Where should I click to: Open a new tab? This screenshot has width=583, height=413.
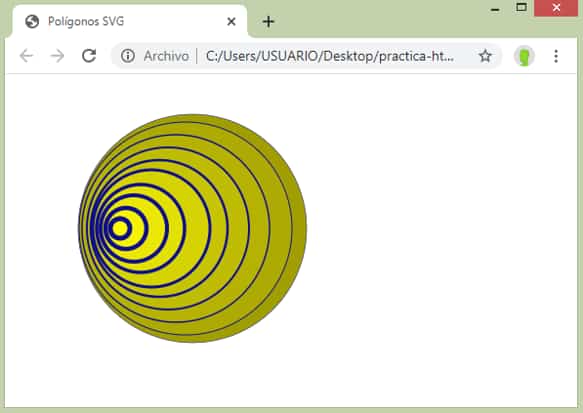click(x=268, y=22)
